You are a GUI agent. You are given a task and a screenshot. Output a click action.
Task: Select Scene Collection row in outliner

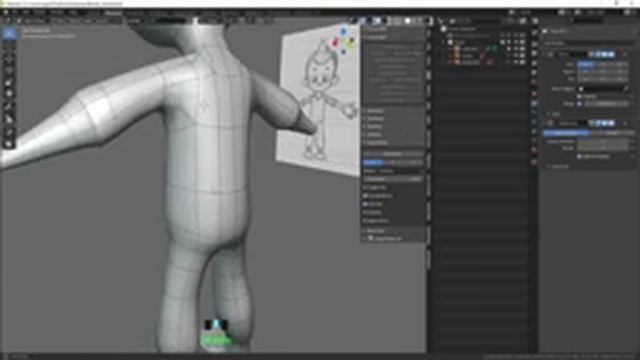point(462,29)
